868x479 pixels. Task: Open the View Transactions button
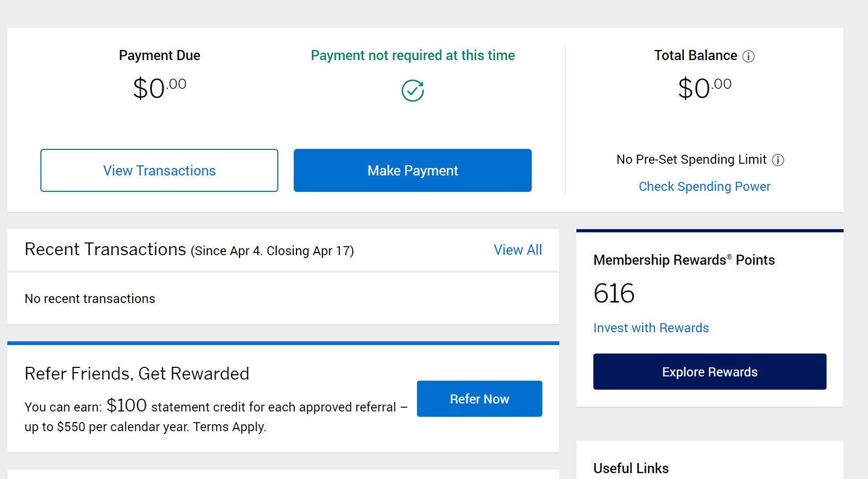(159, 171)
